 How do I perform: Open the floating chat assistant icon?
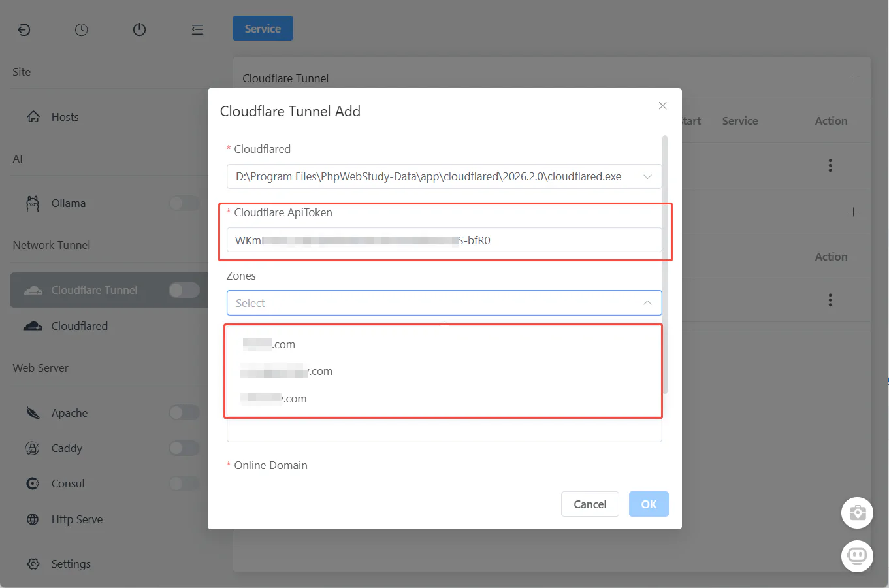[857, 556]
